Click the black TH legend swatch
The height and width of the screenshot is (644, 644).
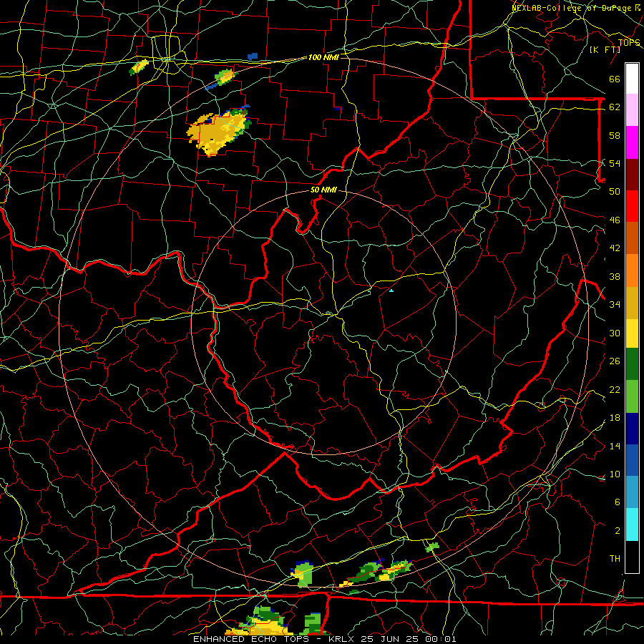632,557
